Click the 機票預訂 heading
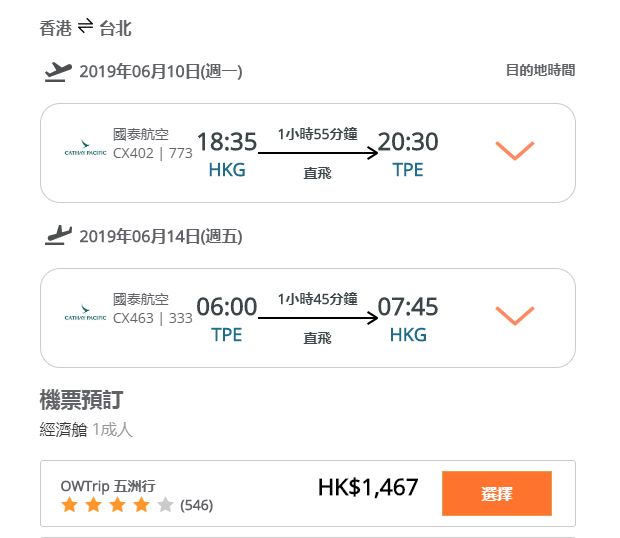This screenshot has width=620, height=538. [81, 400]
